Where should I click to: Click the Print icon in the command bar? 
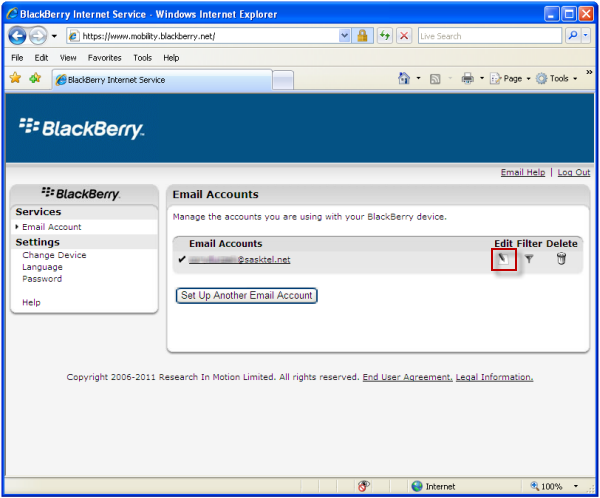[467, 78]
